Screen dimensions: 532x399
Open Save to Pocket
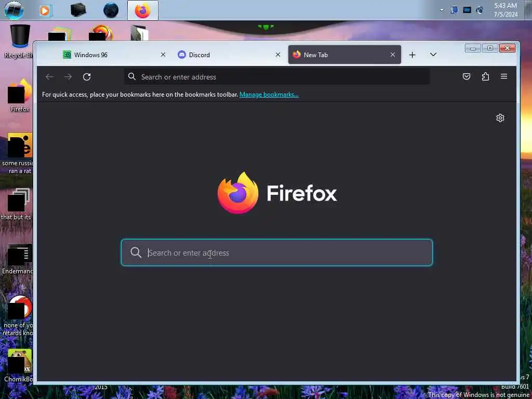[x=467, y=77]
